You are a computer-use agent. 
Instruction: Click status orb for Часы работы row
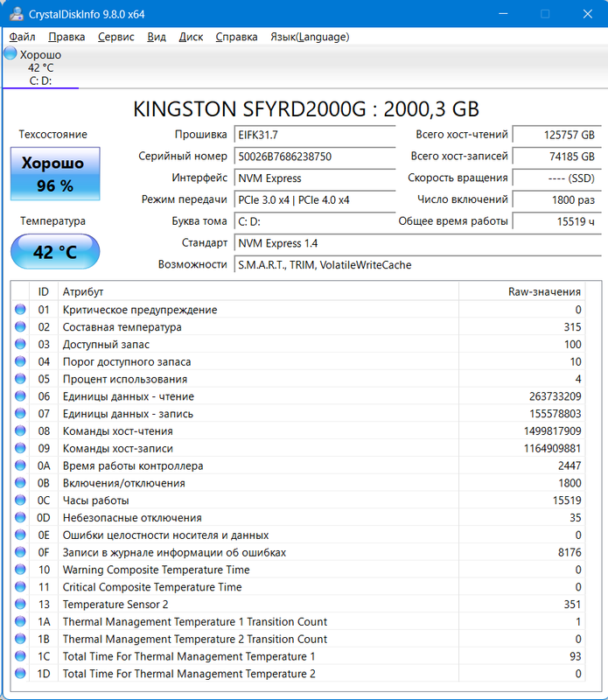pos(20,500)
